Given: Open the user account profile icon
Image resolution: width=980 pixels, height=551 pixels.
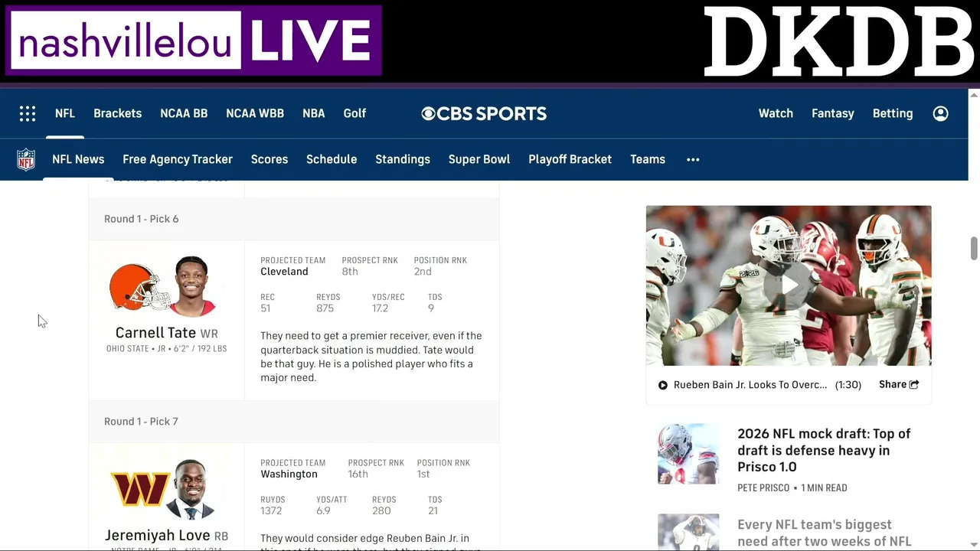Looking at the screenshot, I should click(x=941, y=113).
